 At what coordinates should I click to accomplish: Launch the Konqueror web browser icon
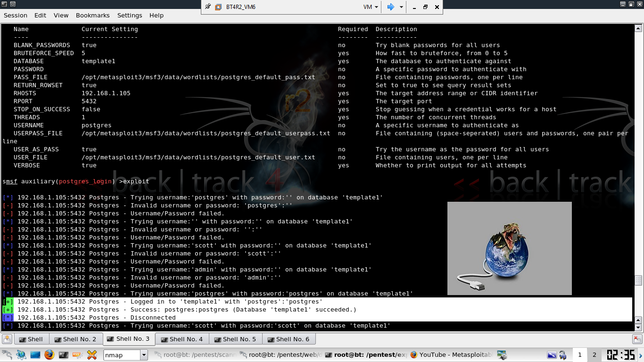(x=21, y=354)
